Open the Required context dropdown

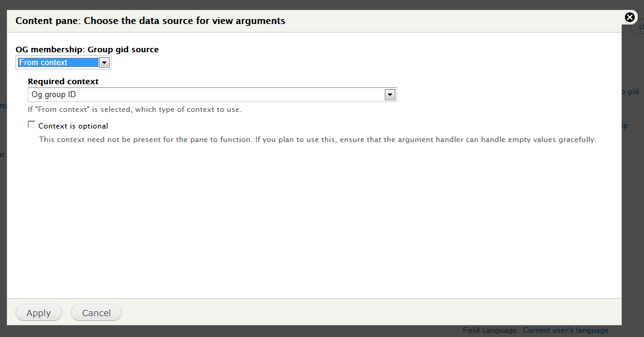point(212,95)
